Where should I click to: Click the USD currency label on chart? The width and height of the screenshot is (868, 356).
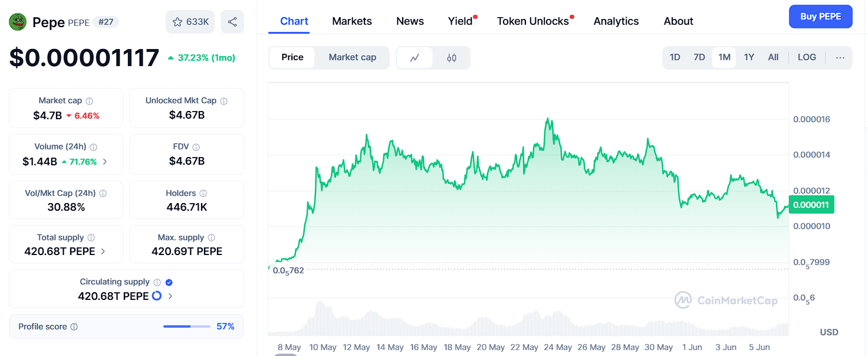pos(829,332)
